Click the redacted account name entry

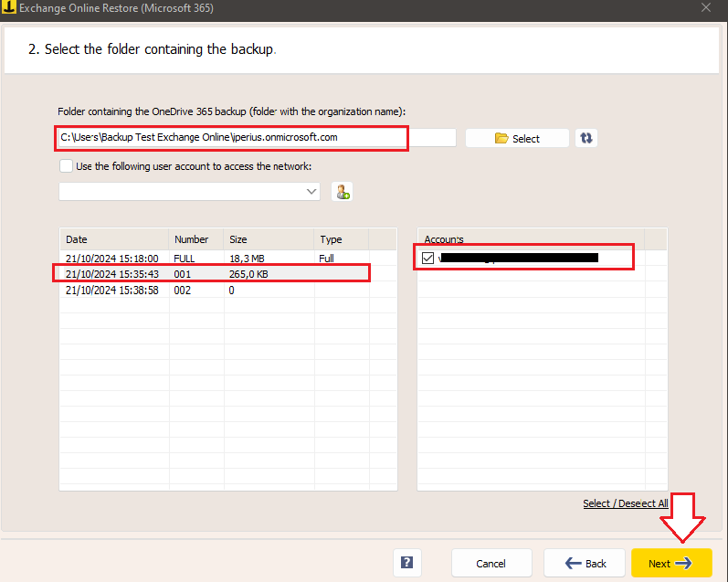518,258
